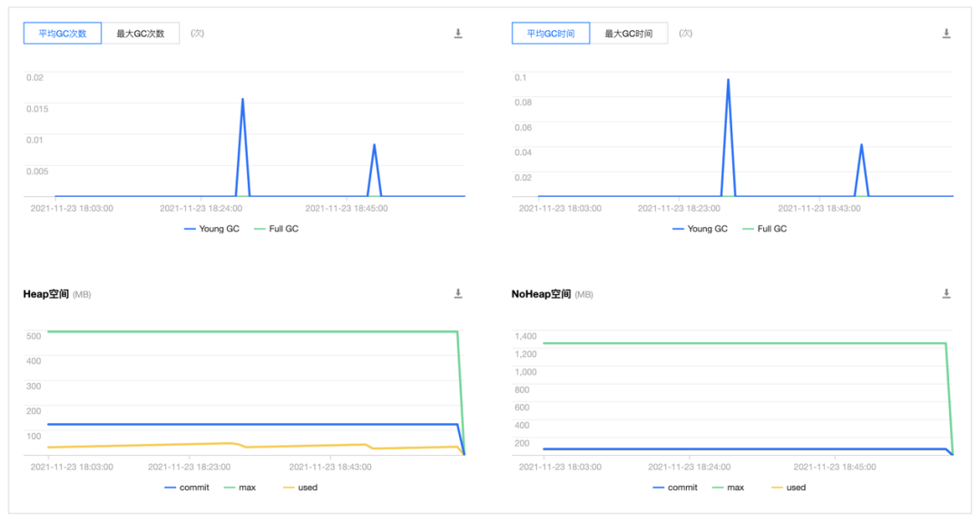Download the average GC count chart
The width and height of the screenshot is (980, 522).
[458, 34]
